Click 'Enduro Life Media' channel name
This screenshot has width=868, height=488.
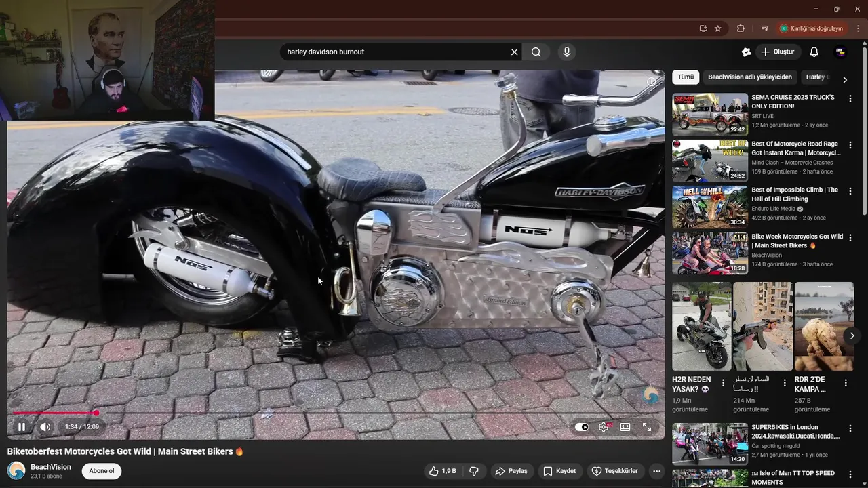click(x=774, y=209)
